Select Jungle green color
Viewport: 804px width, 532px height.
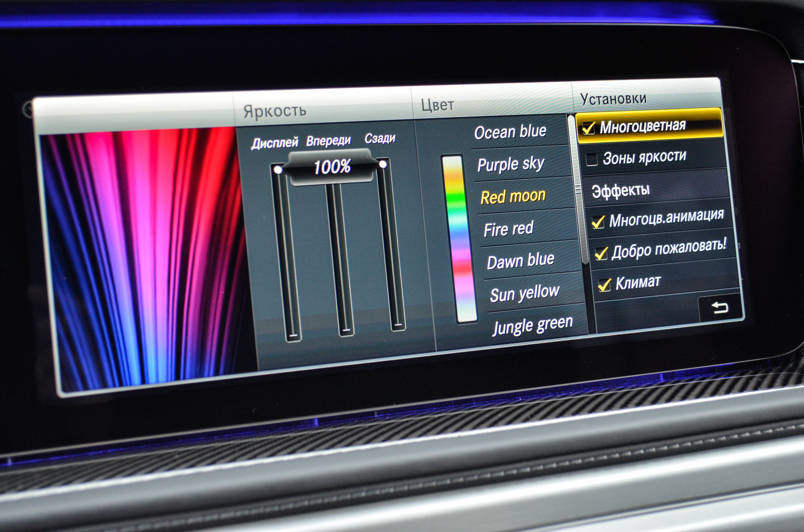[532, 325]
